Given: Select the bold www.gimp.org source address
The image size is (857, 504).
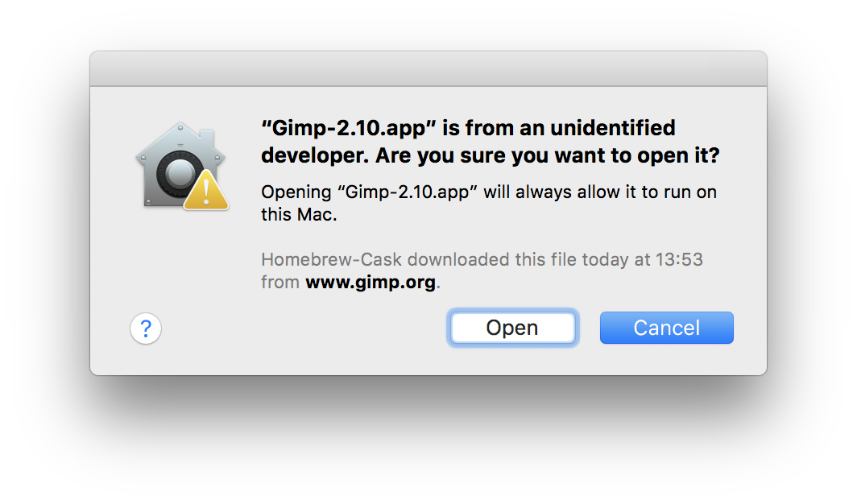Looking at the screenshot, I should tap(371, 283).
